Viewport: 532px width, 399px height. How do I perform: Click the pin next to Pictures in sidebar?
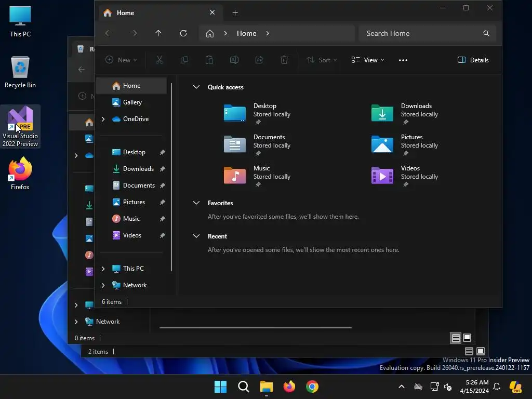click(163, 202)
